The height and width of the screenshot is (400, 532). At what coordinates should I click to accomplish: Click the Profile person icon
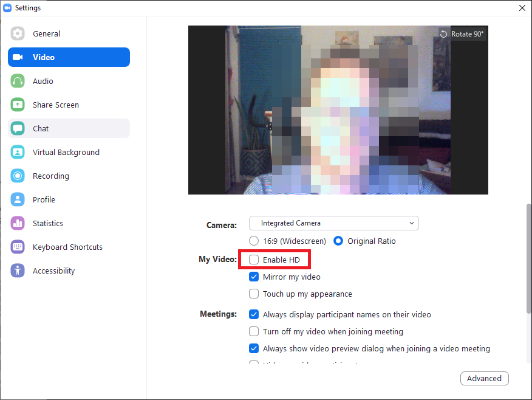[x=18, y=199]
